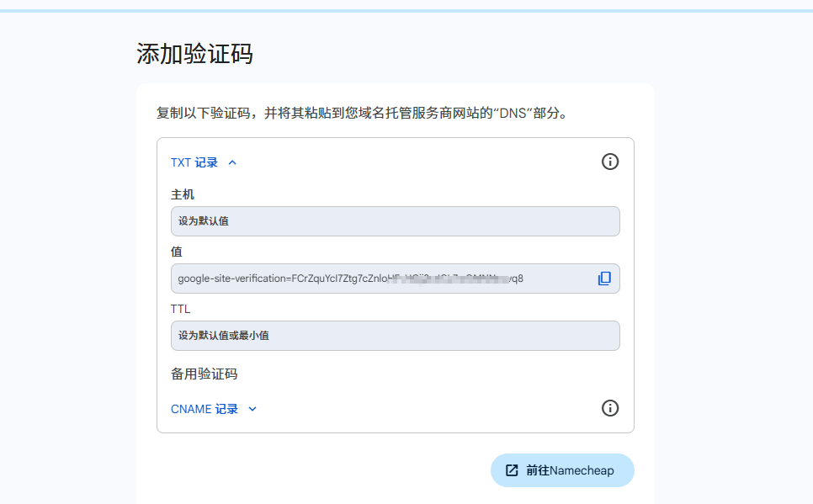The height and width of the screenshot is (504, 813).
Task: Focus the TTL field showing 设为默认值或最小值
Action: (x=396, y=335)
